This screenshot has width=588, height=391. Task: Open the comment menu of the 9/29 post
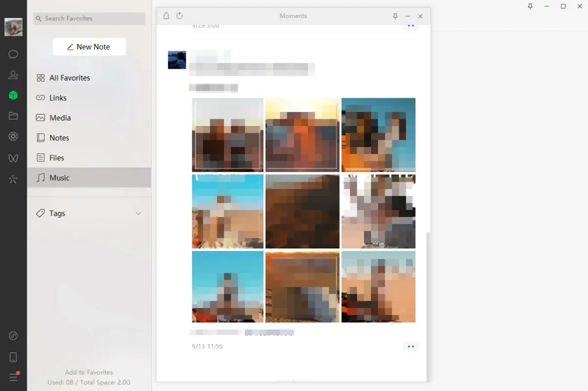[x=411, y=25]
